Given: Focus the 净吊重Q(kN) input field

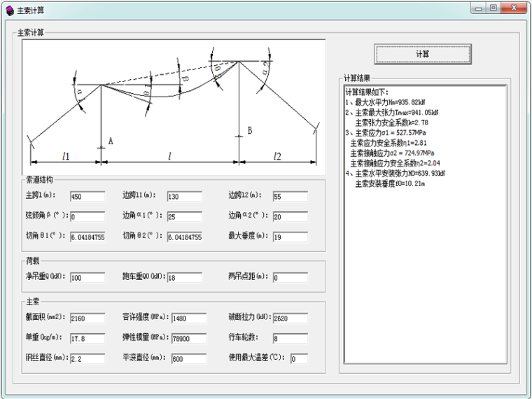Looking at the screenshot, I should click(87, 278).
